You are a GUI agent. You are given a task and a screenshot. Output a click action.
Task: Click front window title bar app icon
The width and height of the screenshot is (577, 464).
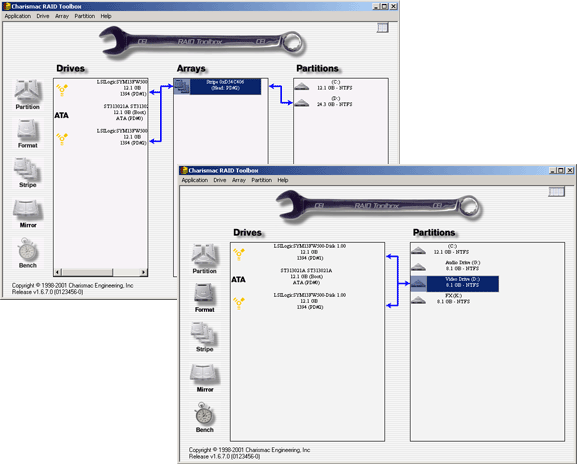tap(184, 170)
